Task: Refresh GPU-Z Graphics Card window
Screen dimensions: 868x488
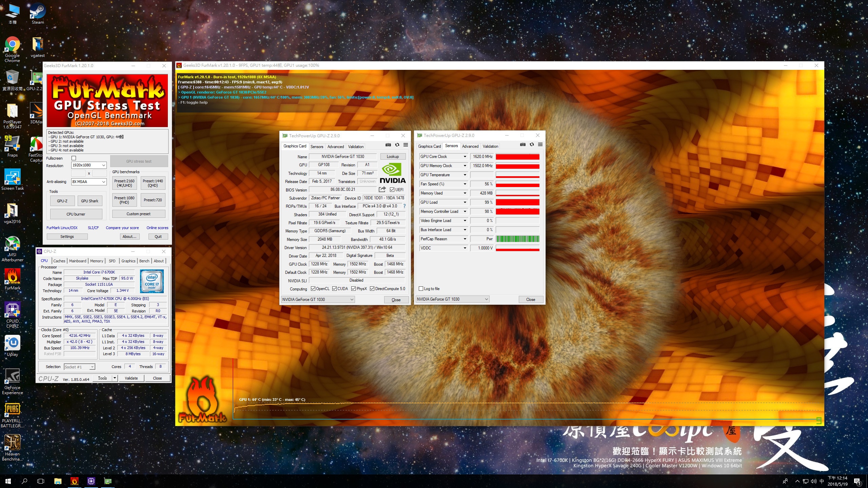Action: 397,145
